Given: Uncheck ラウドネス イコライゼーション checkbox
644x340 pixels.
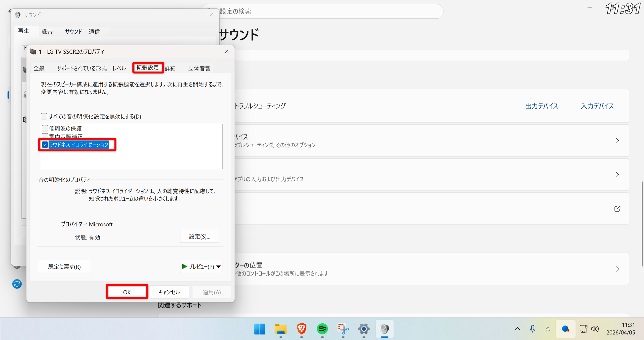Looking at the screenshot, I should pos(45,145).
